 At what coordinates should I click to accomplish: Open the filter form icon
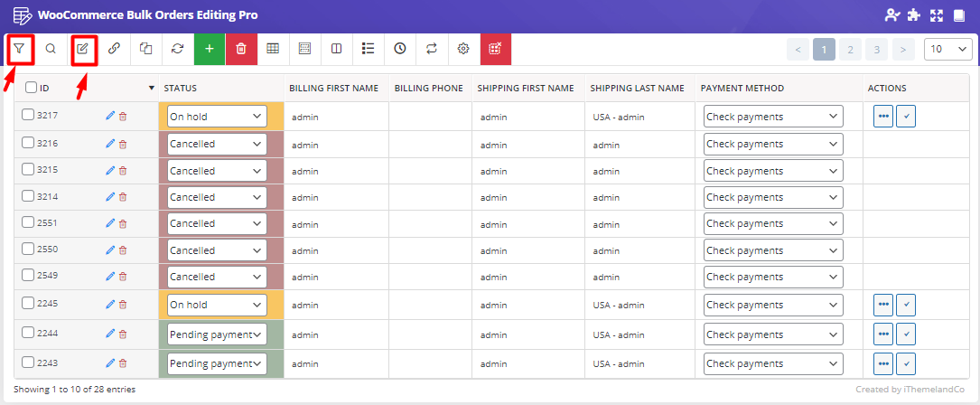pos(19,49)
